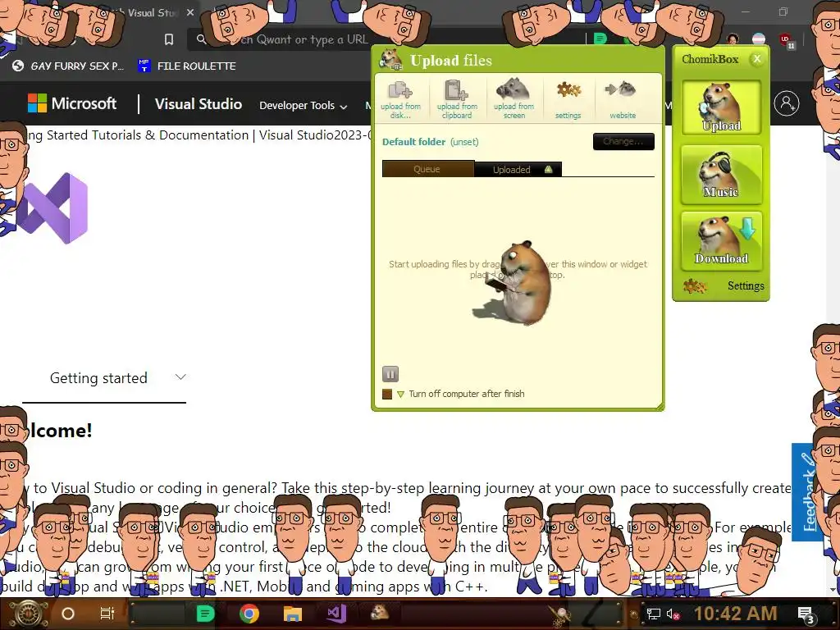
Task: Open File Explorer from the taskbar
Action: pyautogui.click(x=293, y=614)
